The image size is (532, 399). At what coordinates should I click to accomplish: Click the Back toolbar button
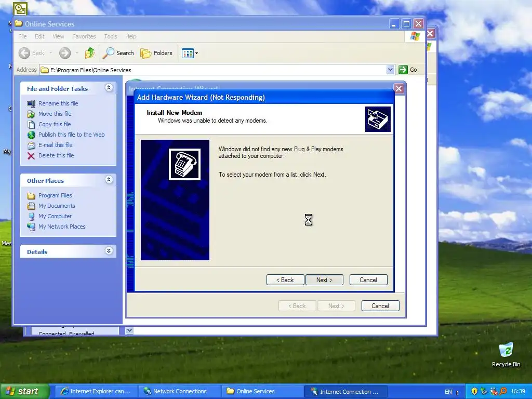coord(32,53)
